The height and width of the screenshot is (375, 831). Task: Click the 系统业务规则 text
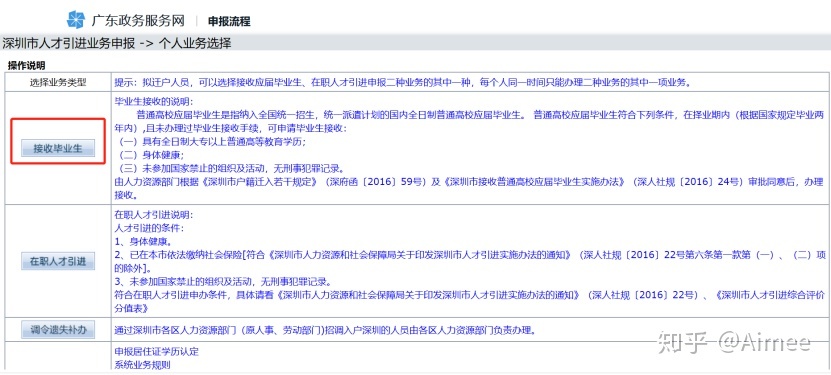(x=143, y=364)
